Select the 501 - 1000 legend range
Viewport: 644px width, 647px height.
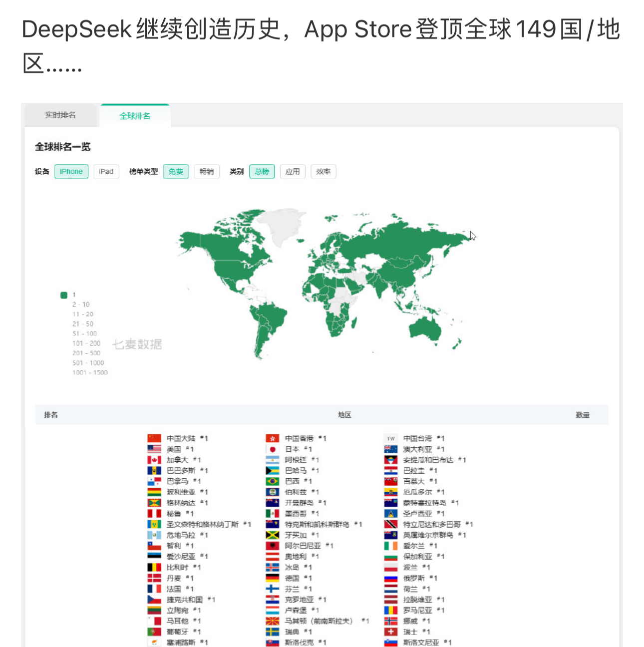[88, 363]
